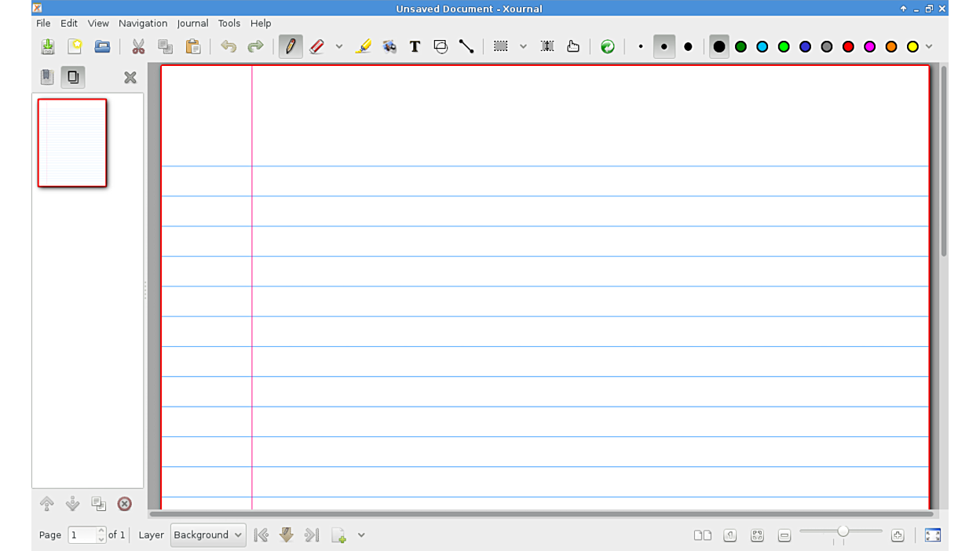Select the Eraser tool
The height and width of the screenshot is (551, 980).
coord(316,46)
